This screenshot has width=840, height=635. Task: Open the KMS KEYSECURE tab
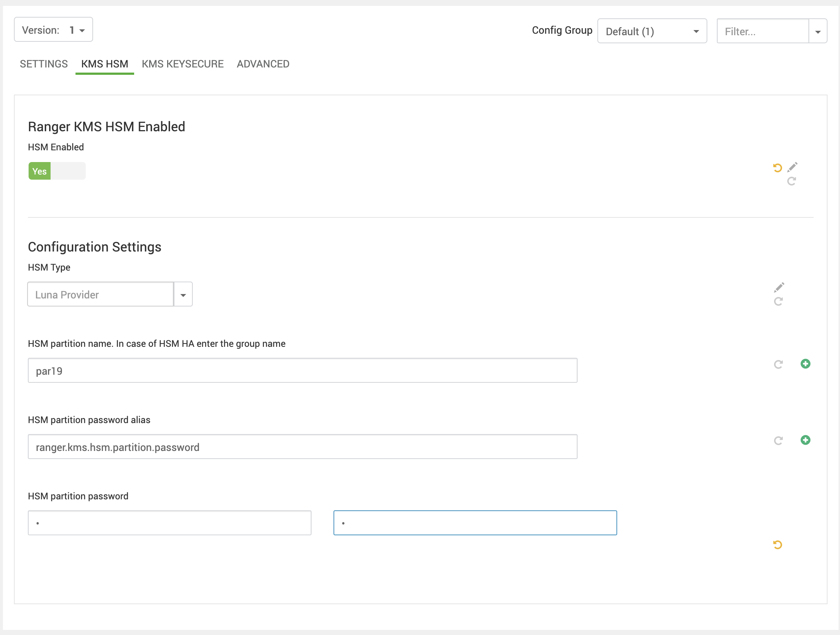pyautogui.click(x=183, y=64)
